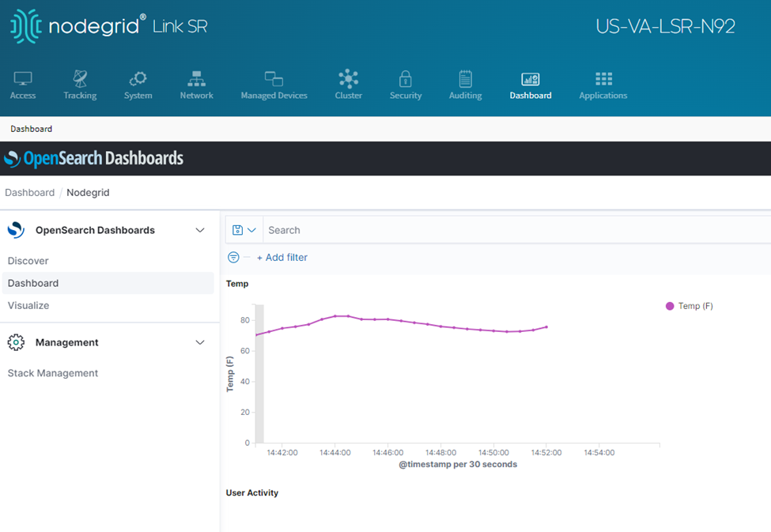Viewport: 771px width, 532px height.
Task: Click the Access label in top navigation
Action: tap(23, 96)
